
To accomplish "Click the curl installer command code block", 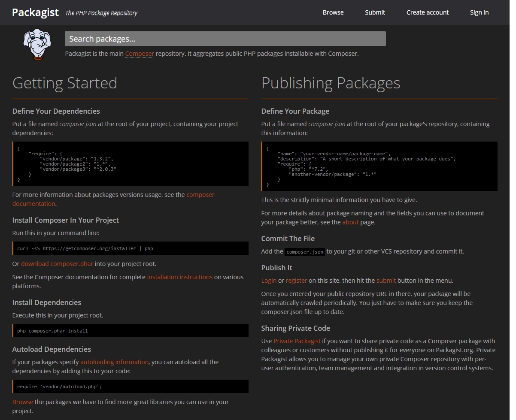I will (x=131, y=248).
